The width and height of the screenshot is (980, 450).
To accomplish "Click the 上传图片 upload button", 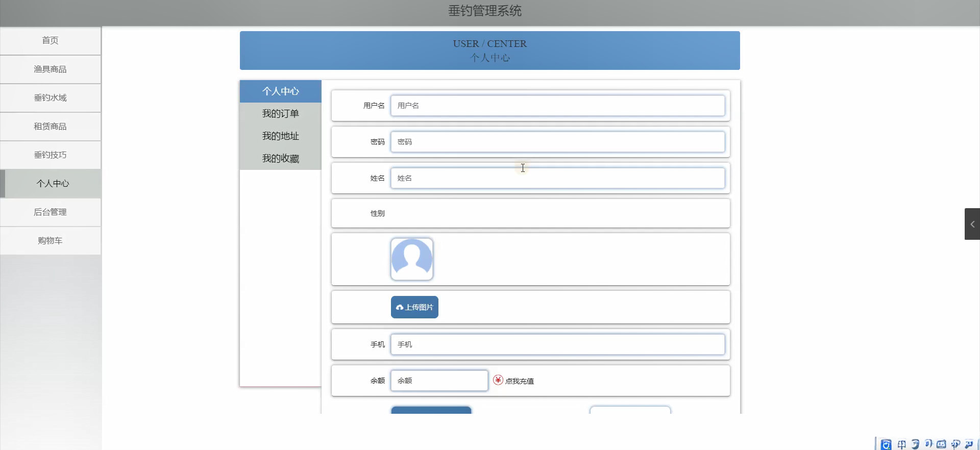I will [x=414, y=307].
